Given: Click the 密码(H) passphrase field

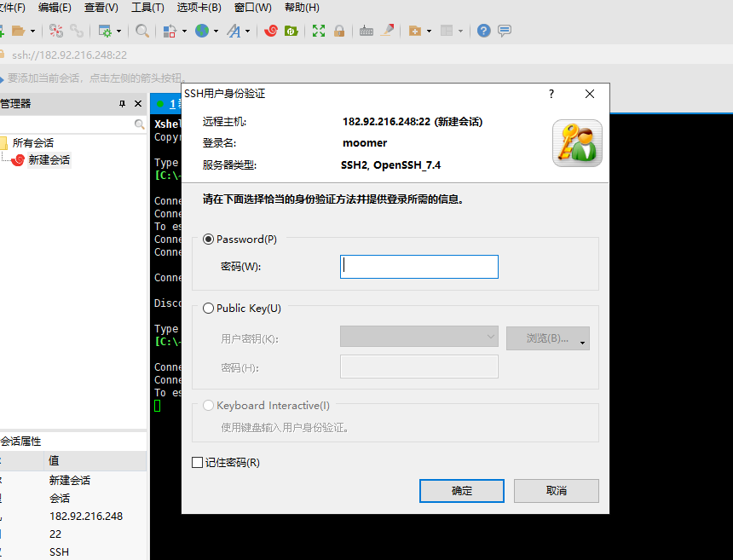Looking at the screenshot, I should 419,367.
